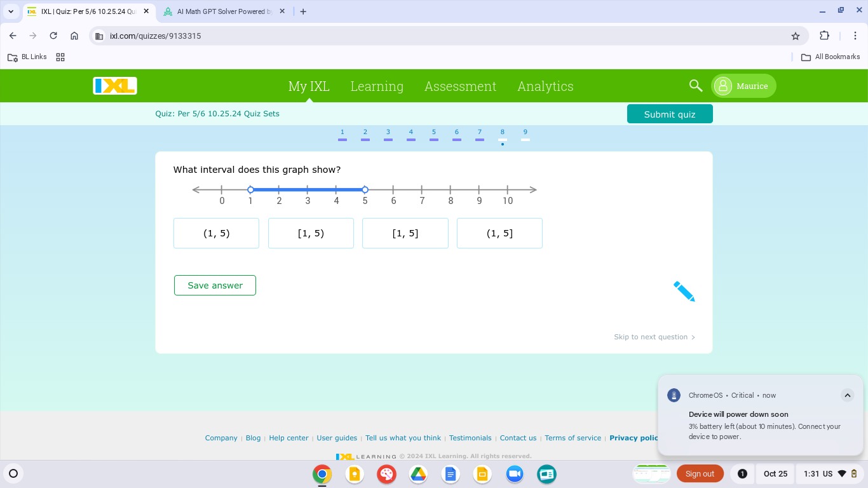The image size is (868, 488).
Task: Open the Contact us footer link
Action: pos(518,438)
